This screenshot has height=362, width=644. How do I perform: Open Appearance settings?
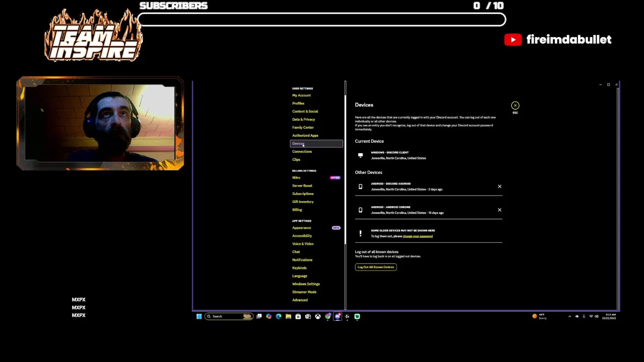(301, 228)
